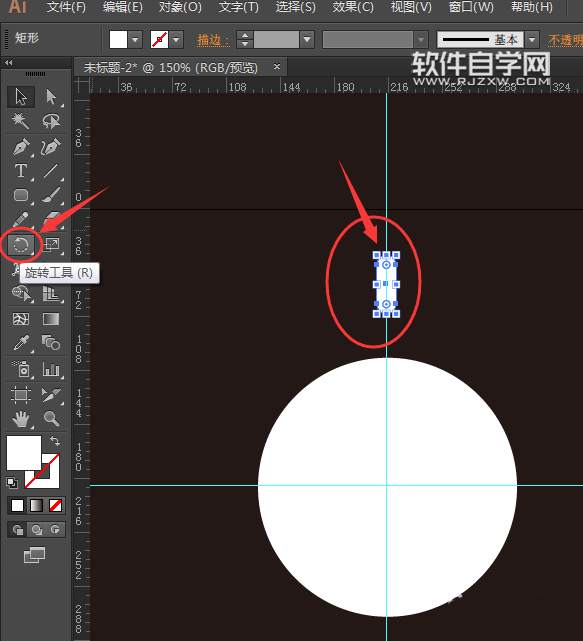This screenshot has height=641, width=583.
Task: Pick the Gradient tool
Action: click(51, 319)
